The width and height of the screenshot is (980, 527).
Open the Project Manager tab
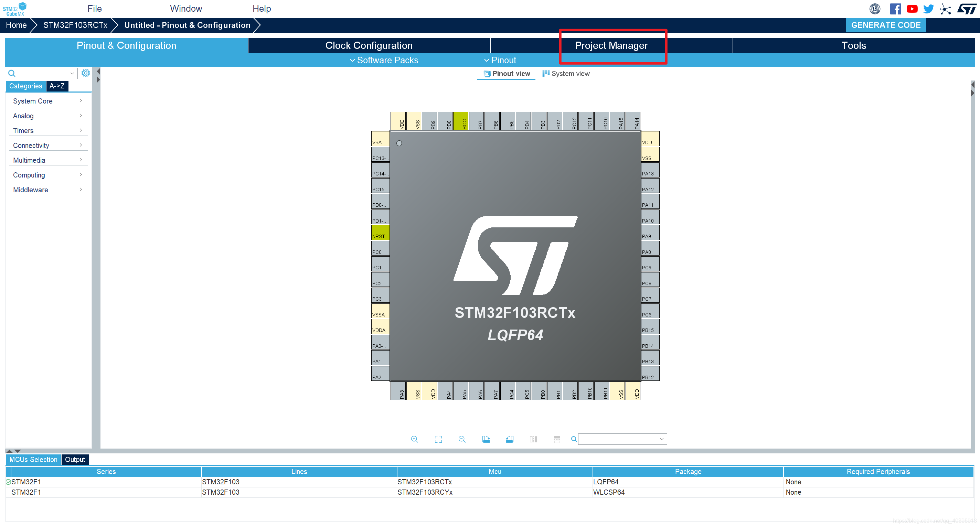[x=611, y=46]
